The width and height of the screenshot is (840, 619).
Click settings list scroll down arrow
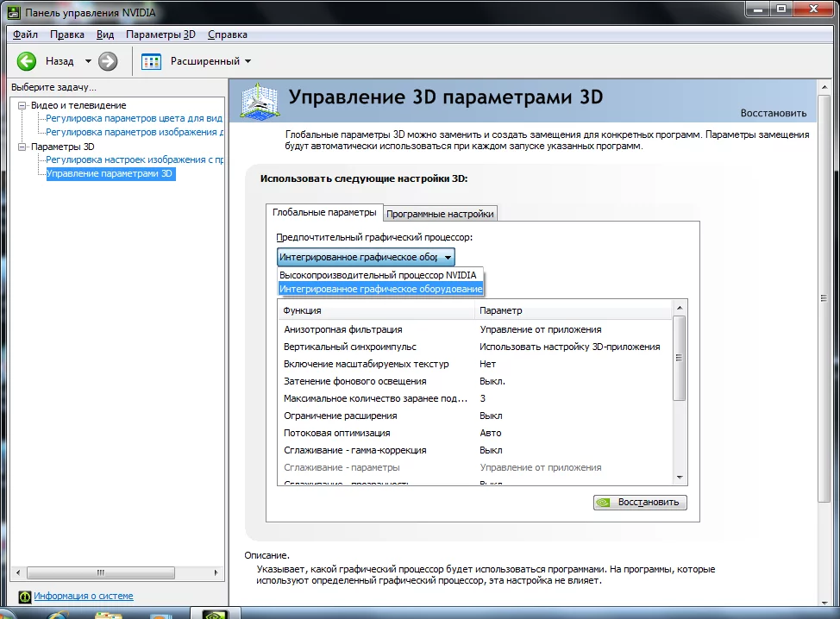(x=680, y=477)
